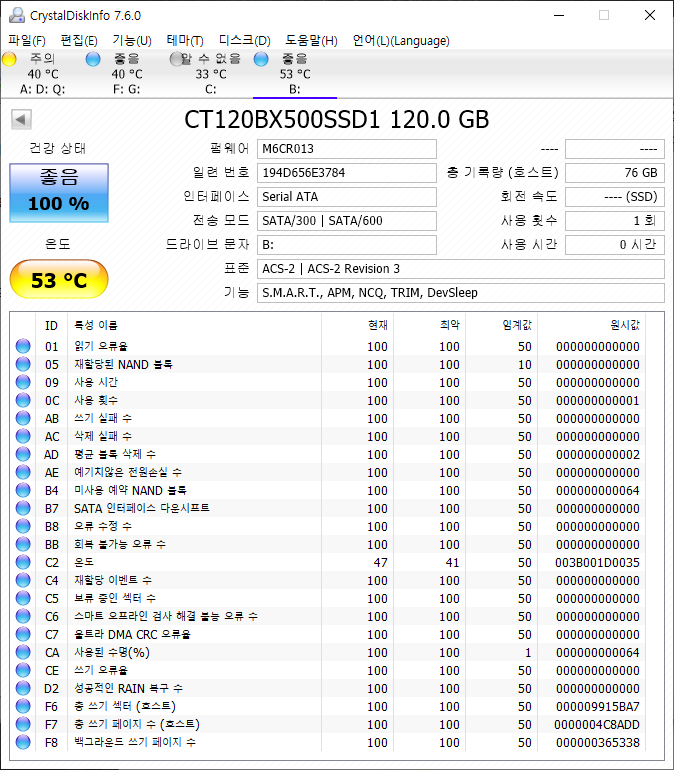Click the features field S.M.A.R.T., APM, NCQ

click(460, 293)
